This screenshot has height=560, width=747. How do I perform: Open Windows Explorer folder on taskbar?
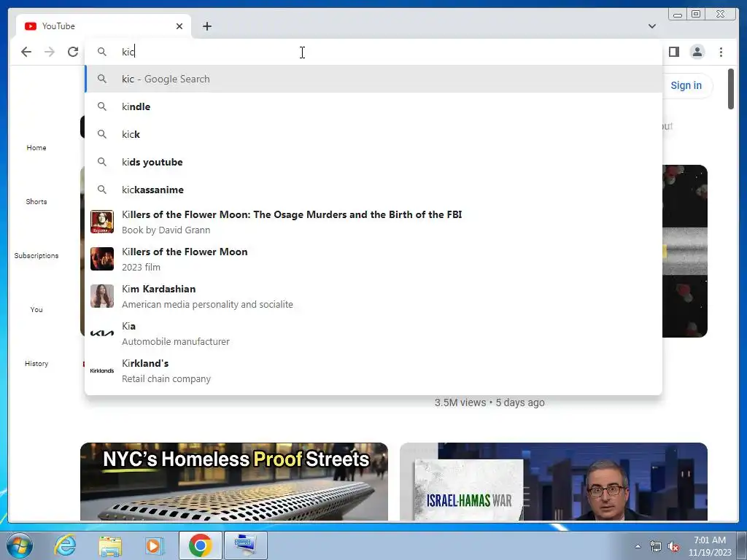click(110, 545)
